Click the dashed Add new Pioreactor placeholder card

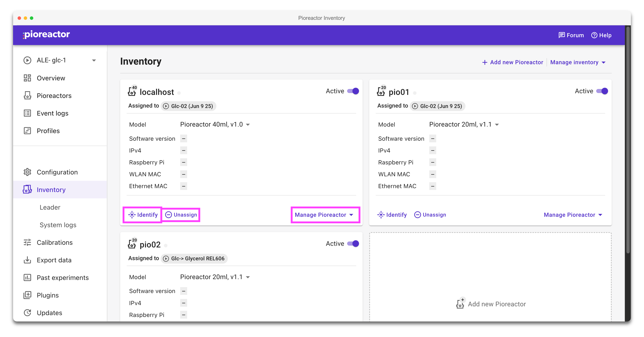point(491,304)
